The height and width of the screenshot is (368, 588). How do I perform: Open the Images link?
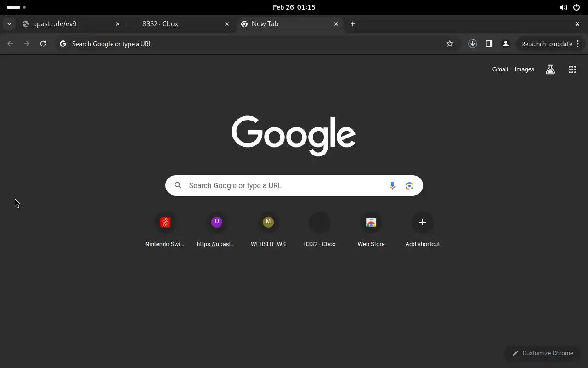point(525,69)
